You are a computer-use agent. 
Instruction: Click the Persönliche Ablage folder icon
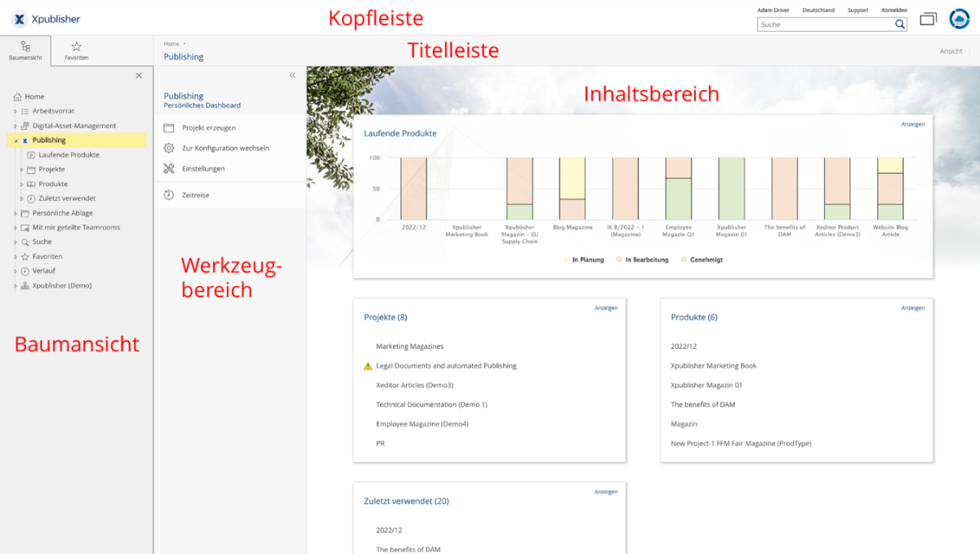(25, 213)
